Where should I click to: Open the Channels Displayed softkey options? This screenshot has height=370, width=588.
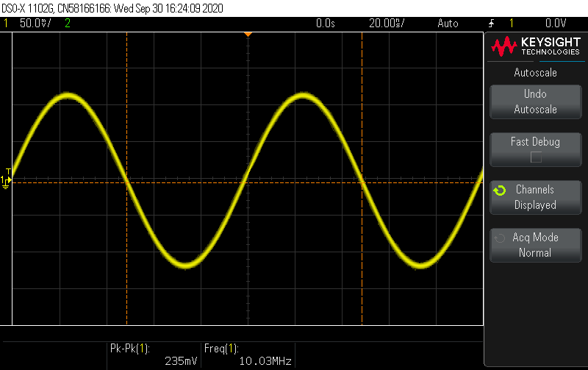click(x=535, y=197)
